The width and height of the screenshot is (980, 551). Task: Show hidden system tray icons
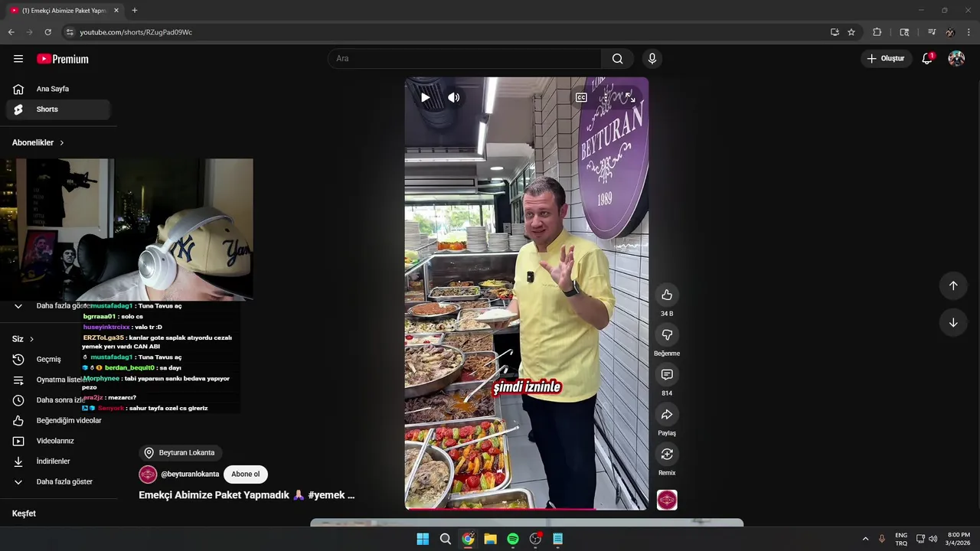pos(865,539)
